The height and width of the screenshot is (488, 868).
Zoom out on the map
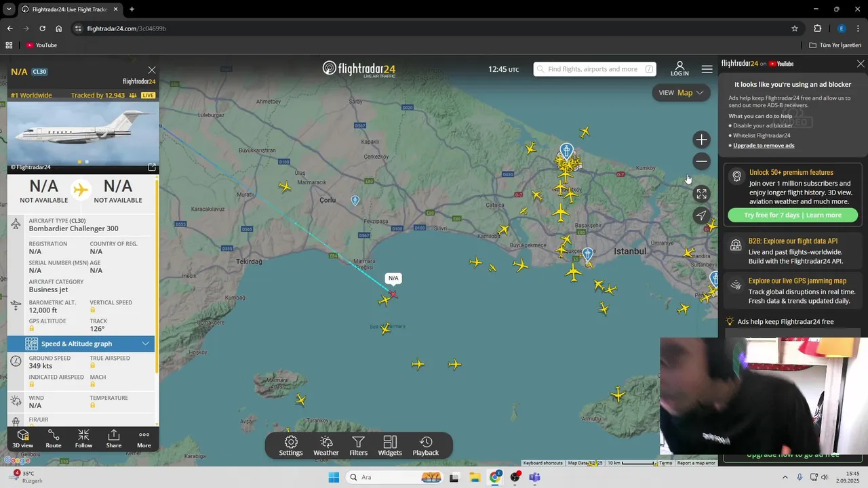click(701, 161)
